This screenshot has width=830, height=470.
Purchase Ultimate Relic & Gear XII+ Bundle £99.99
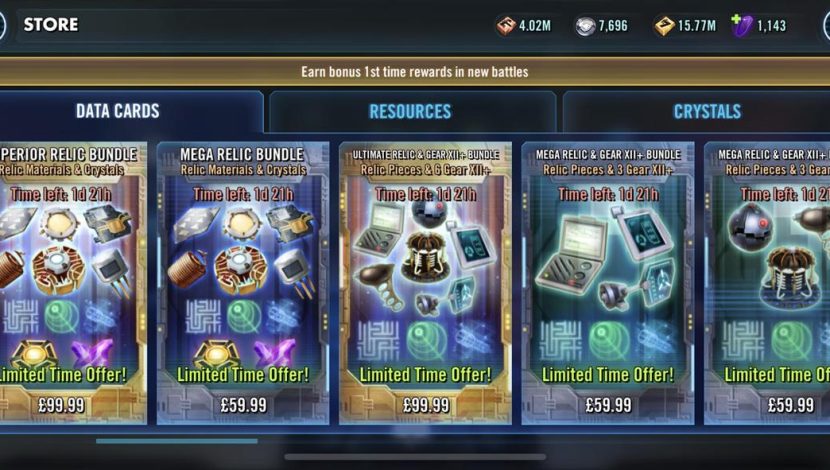tap(426, 405)
